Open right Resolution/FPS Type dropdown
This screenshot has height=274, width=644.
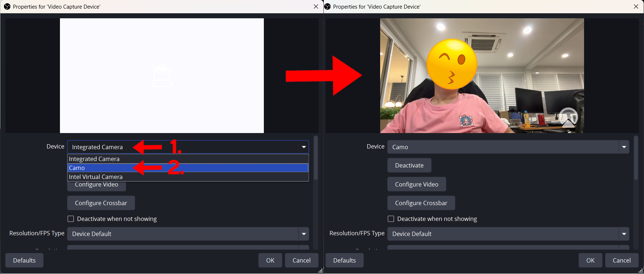click(x=508, y=234)
